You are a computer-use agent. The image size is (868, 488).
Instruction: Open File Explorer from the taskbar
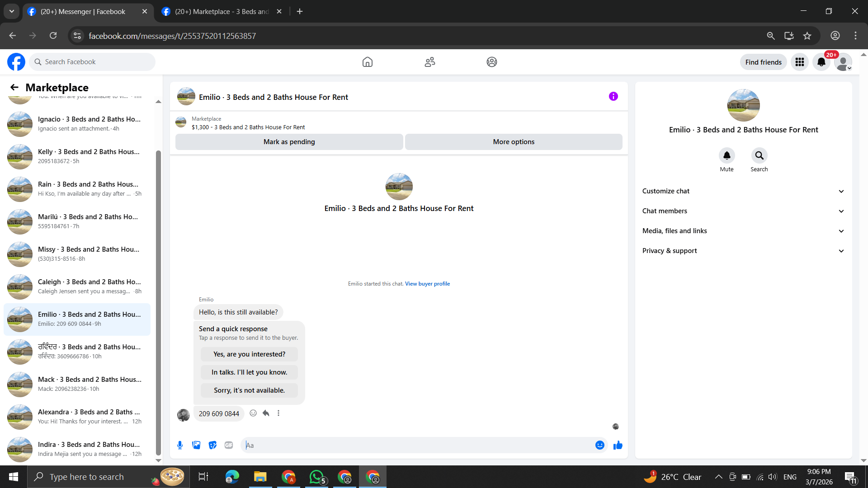[260, 477]
